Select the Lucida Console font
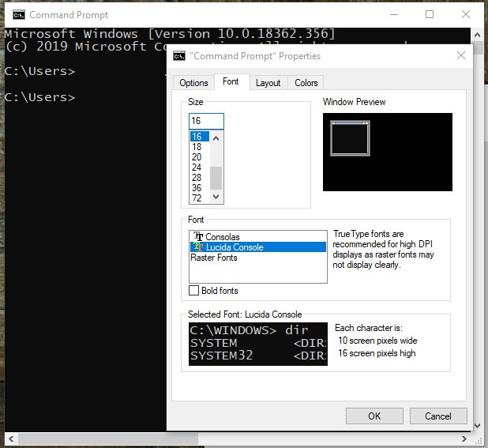This screenshot has height=448, width=488. (x=258, y=247)
